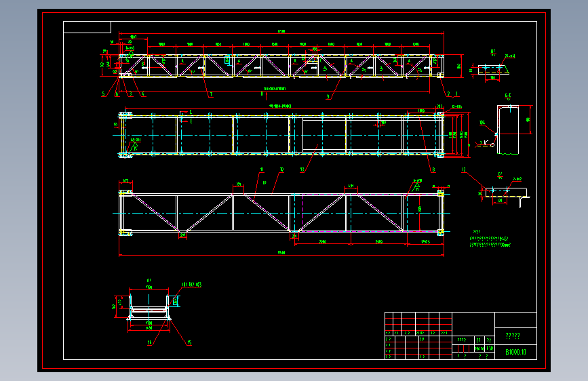Click the B1000.10 drawing number in title block

tap(515, 352)
